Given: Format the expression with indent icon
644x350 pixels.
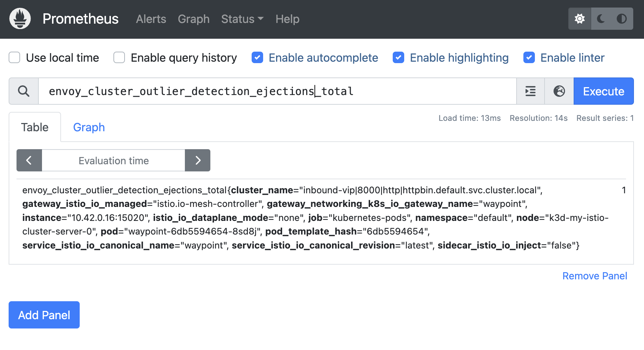Looking at the screenshot, I should [530, 91].
